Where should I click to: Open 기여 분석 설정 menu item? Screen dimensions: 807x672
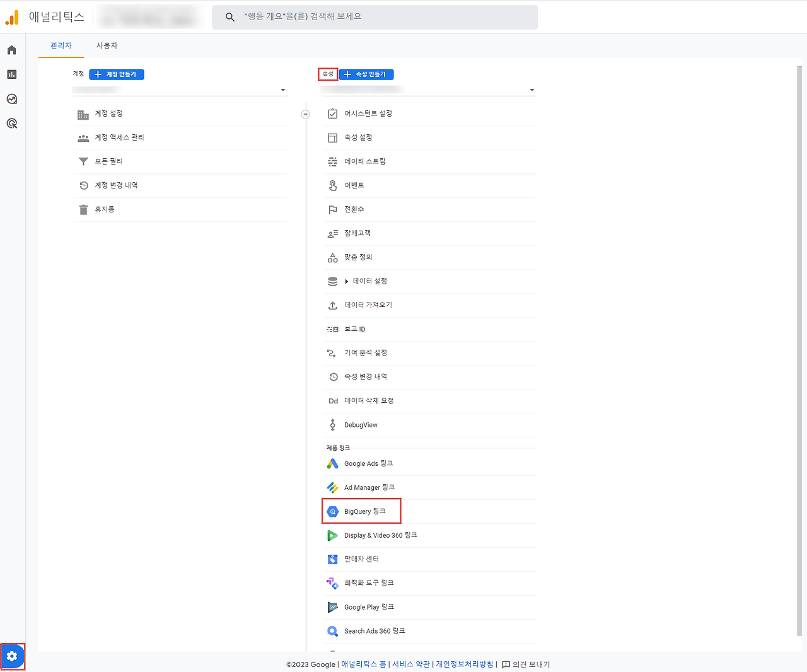[x=429, y=354]
